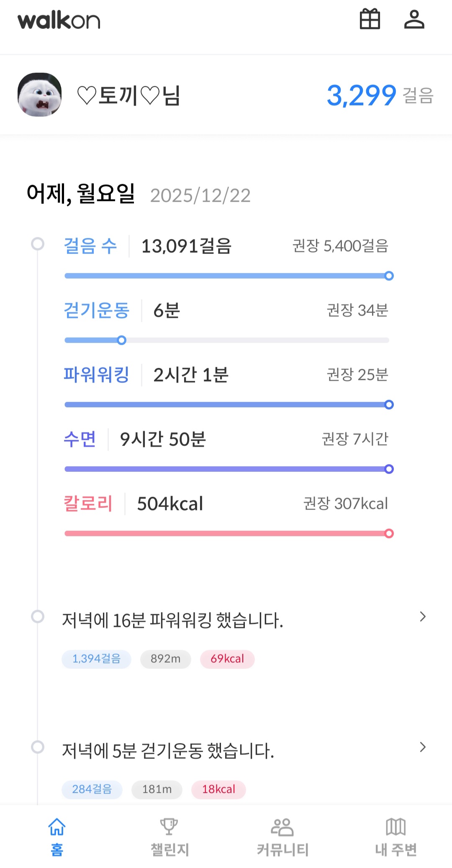Open the community people icon

(x=282, y=827)
